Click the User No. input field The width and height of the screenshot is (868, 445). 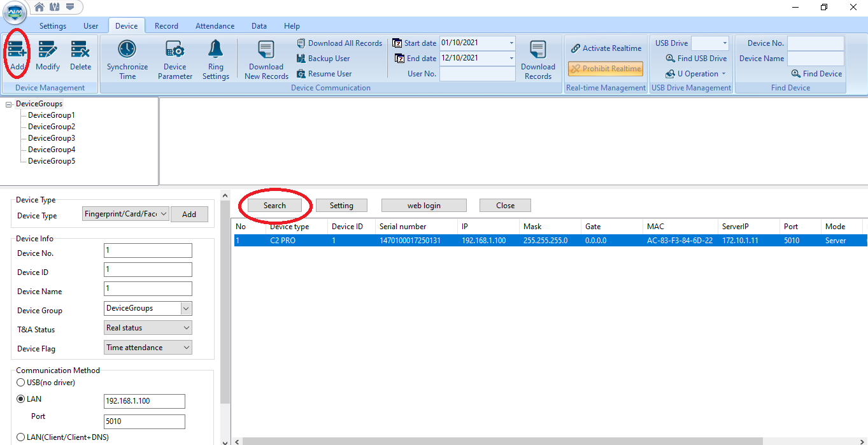tap(477, 74)
